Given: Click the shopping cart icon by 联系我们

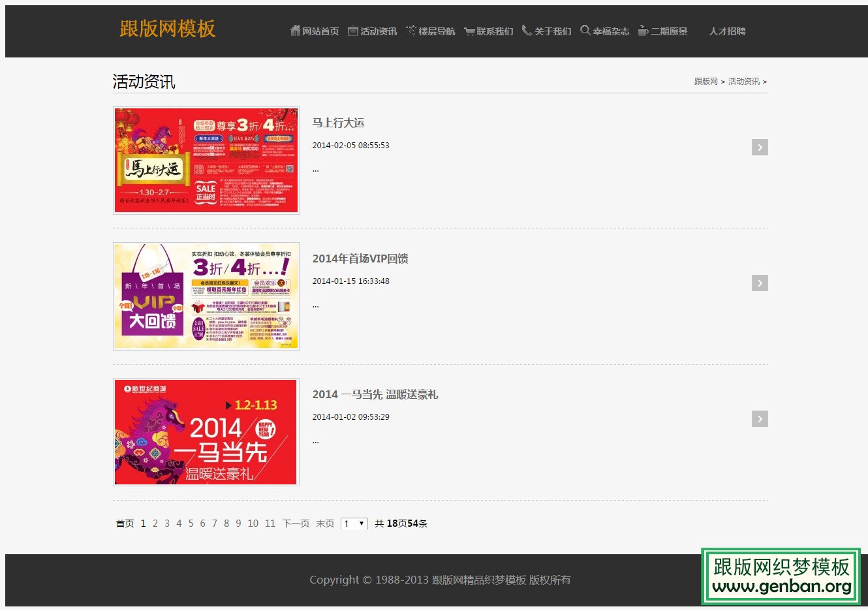Looking at the screenshot, I should (x=469, y=31).
